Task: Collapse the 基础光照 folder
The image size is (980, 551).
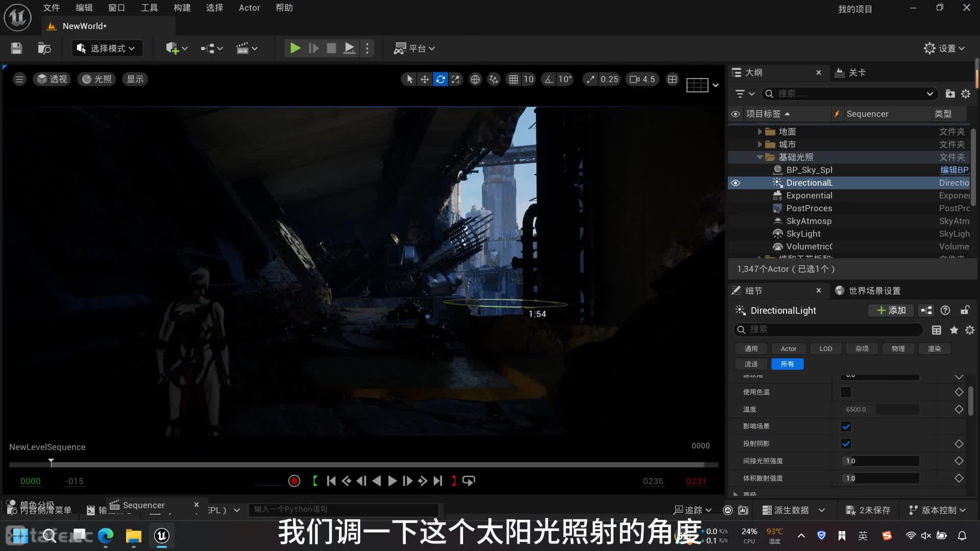Action: (759, 157)
